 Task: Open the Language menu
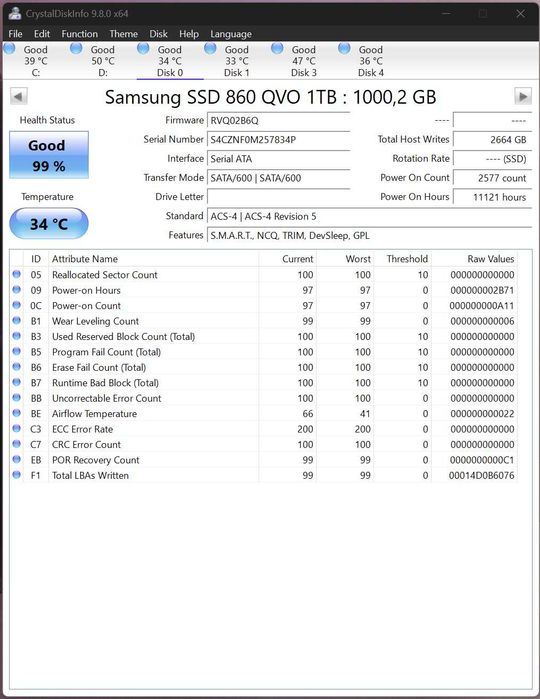[231, 34]
